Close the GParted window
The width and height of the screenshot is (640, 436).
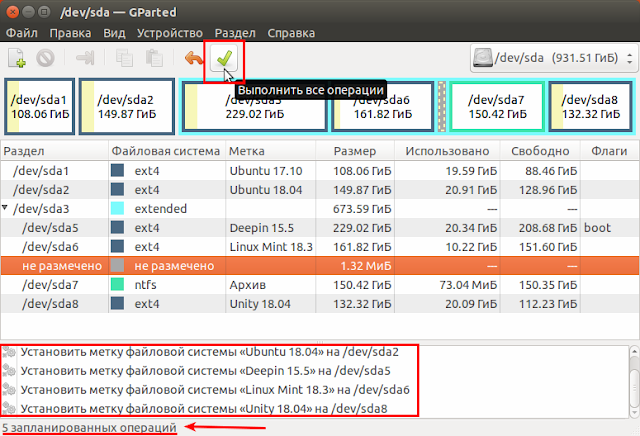click(13, 12)
